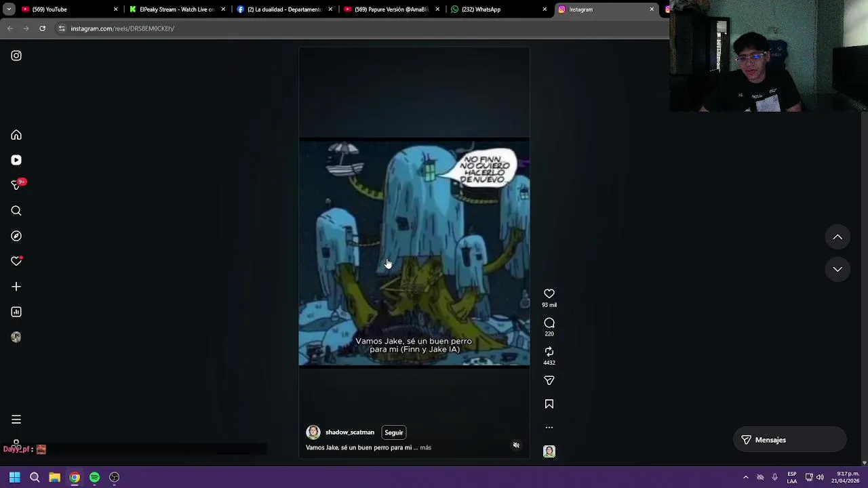
Task: Show hidden system tray icons
Action: (x=746, y=477)
